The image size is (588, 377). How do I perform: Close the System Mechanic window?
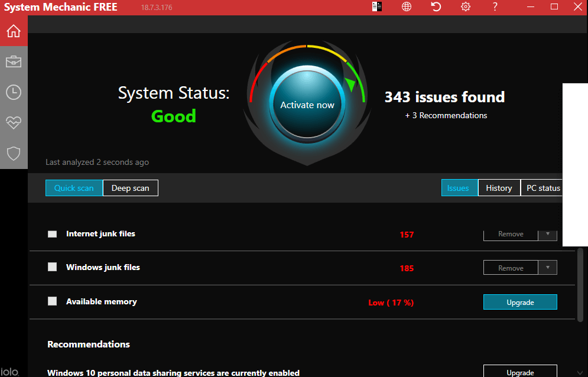(578, 6)
